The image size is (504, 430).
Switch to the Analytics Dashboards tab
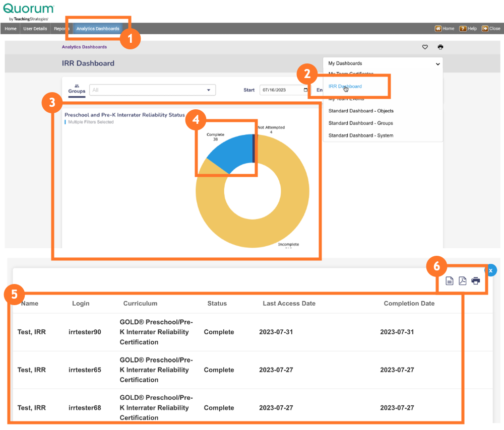(x=97, y=29)
